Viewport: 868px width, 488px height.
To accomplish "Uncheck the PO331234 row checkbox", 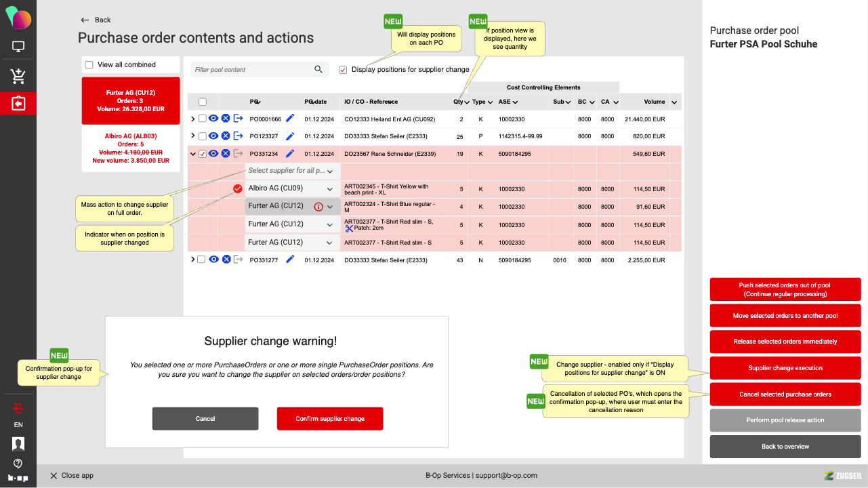I will 202,154.
